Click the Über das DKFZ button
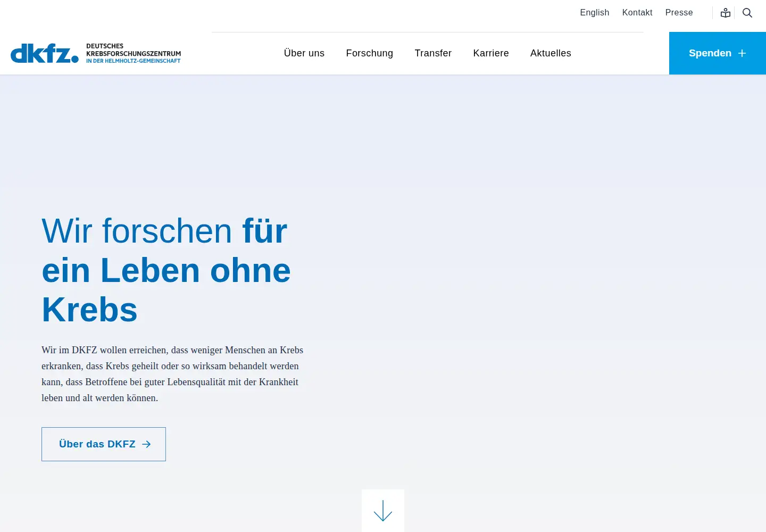 pos(104,444)
